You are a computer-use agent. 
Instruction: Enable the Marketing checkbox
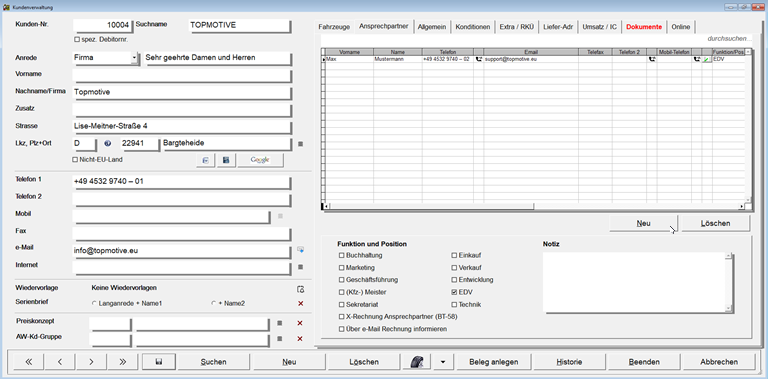pos(341,268)
